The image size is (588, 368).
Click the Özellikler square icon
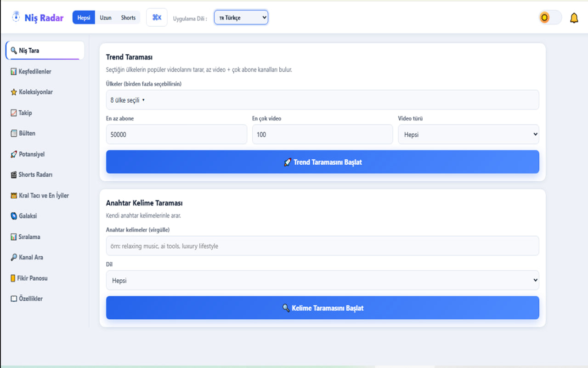[x=14, y=299]
